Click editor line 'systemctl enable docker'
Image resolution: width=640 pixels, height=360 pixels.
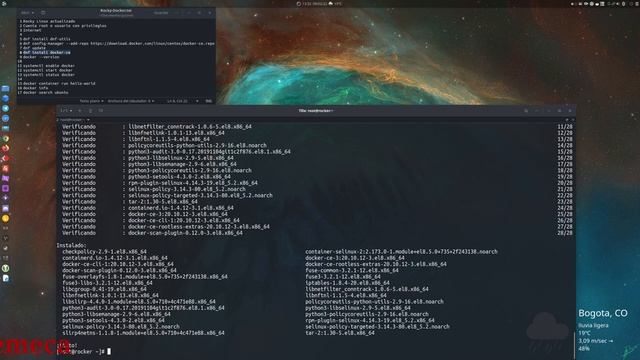tap(49, 66)
